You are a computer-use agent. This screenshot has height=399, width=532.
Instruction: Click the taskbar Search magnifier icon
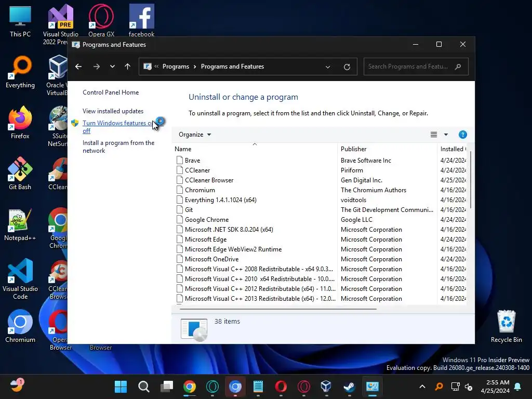pos(144,387)
